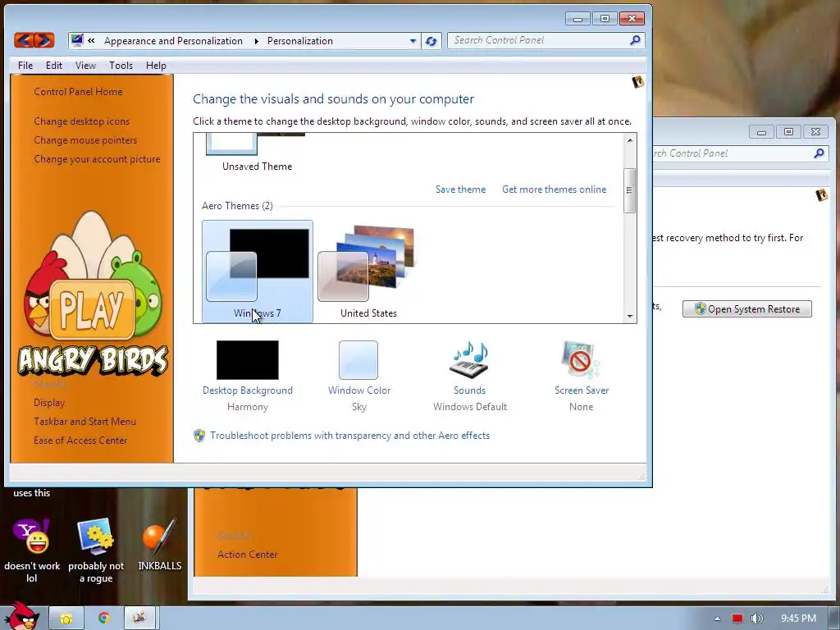Open Ease of Access Center link

[x=80, y=441]
